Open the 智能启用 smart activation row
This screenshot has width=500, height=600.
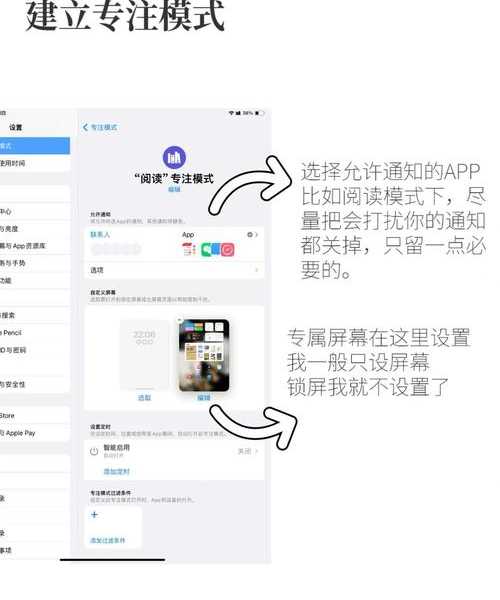[174, 452]
